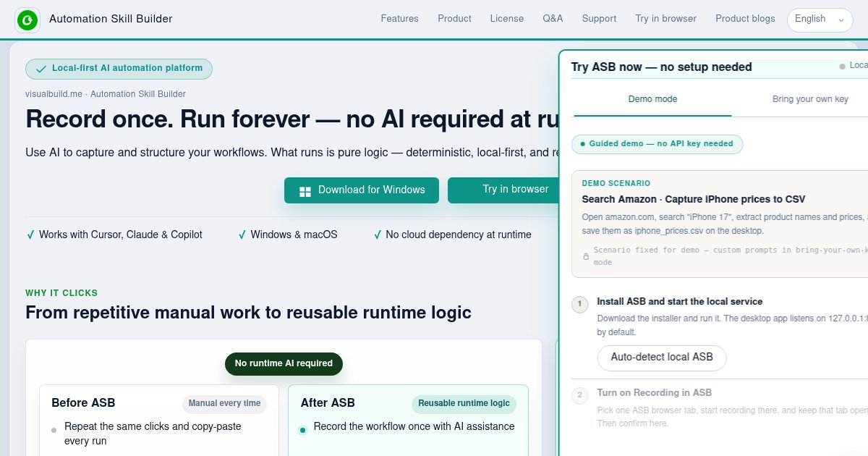
Task: Click the No runtime AI required pill
Action: click(x=284, y=364)
